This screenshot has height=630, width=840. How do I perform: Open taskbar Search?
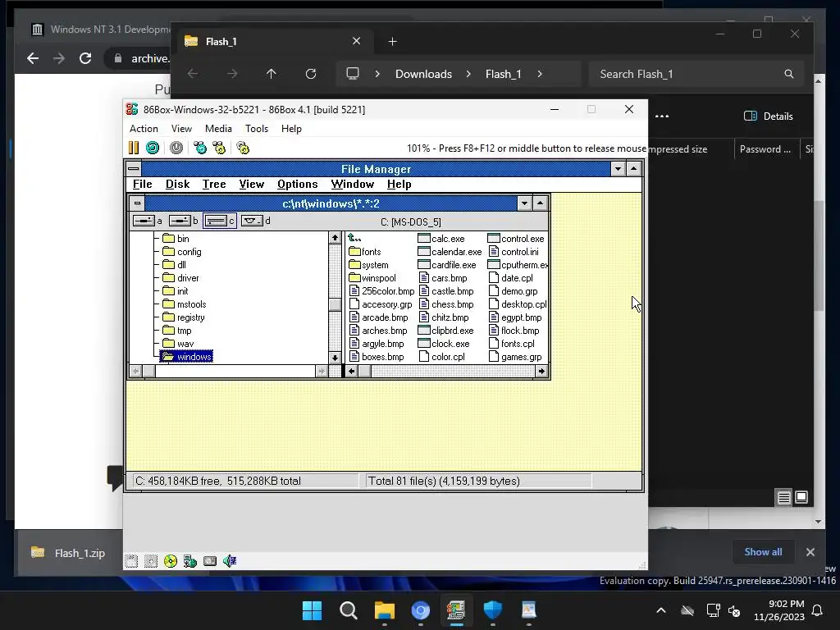tap(348, 610)
